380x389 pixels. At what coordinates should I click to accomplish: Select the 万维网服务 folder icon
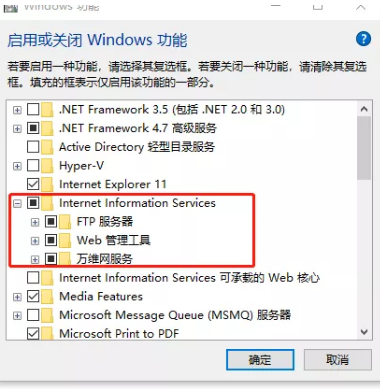point(65,259)
